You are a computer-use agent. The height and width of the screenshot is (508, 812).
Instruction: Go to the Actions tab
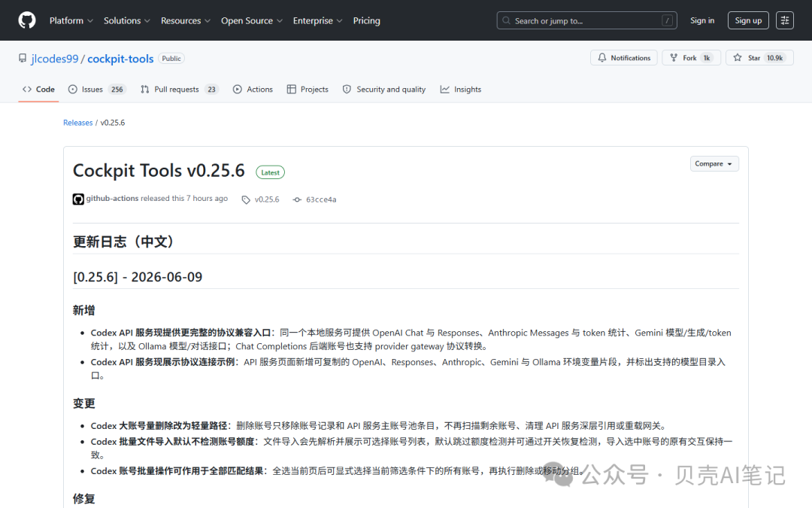coord(253,89)
